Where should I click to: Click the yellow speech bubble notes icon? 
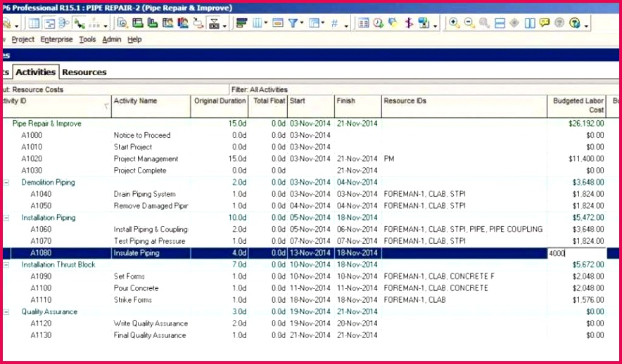point(544,23)
